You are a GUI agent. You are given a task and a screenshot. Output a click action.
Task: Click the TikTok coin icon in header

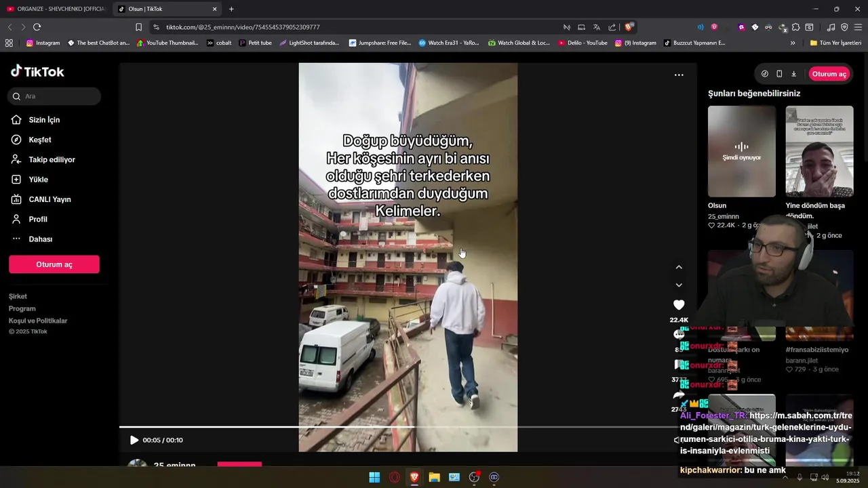click(x=765, y=74)
